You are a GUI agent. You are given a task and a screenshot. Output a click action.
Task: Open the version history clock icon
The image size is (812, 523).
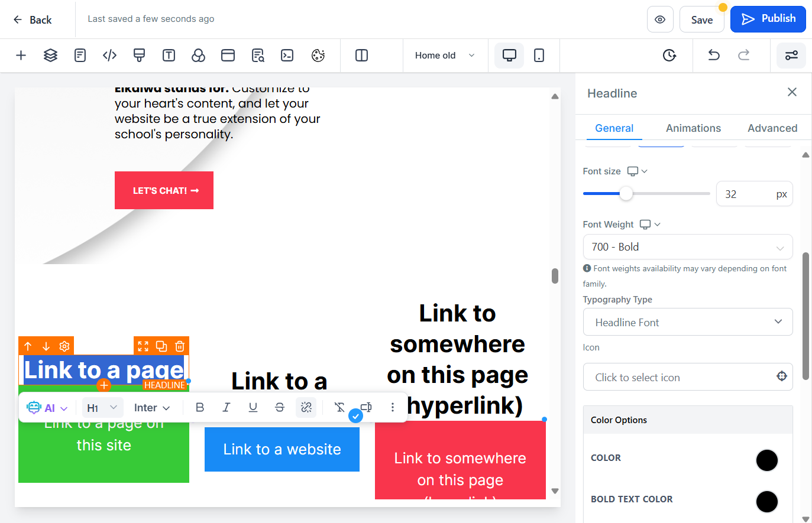tap(669, 56)
